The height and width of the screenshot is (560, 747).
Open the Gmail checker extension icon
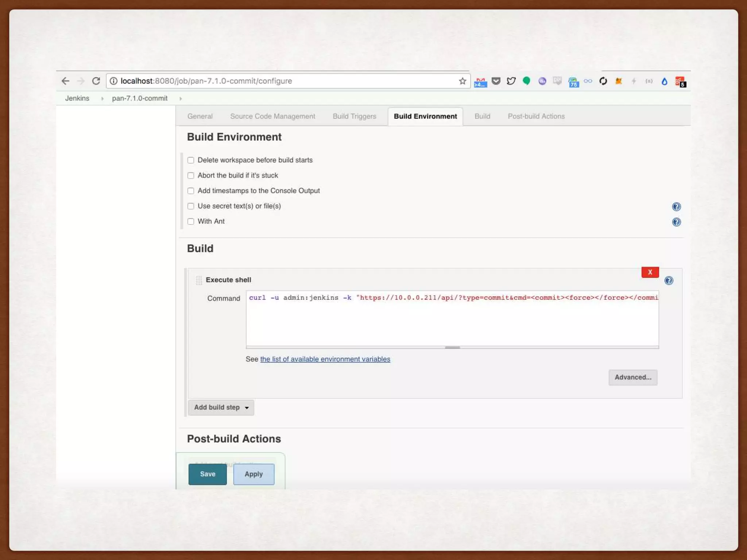pyautogui.click(x=480, y=82)
